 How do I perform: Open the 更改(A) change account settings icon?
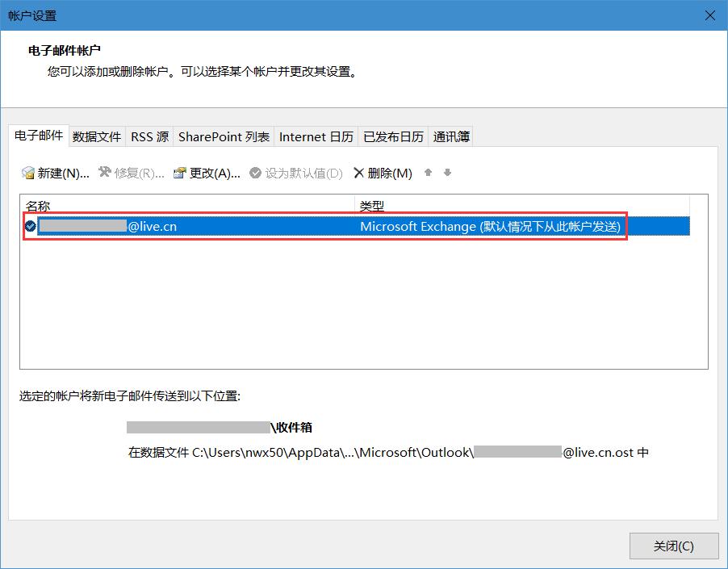click(181, 172)
